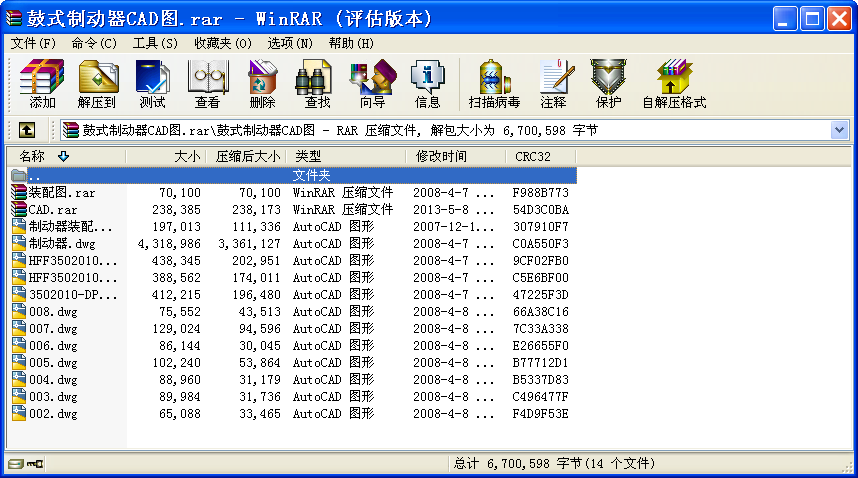
Task: Launch the 向导 (Wizard) tool
Action: [x=373, y=84]
